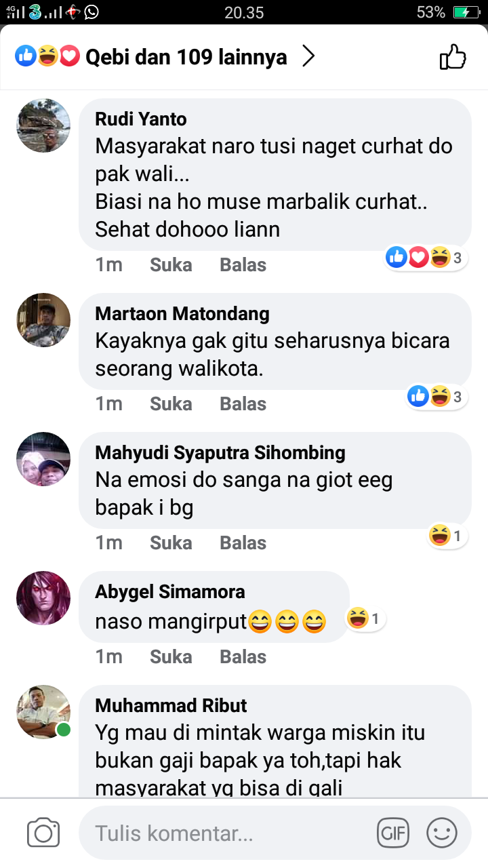Like Martaon Matondang's comment with Suka
The width and height of the screenshot is (488, 868).
click(171, 403)
